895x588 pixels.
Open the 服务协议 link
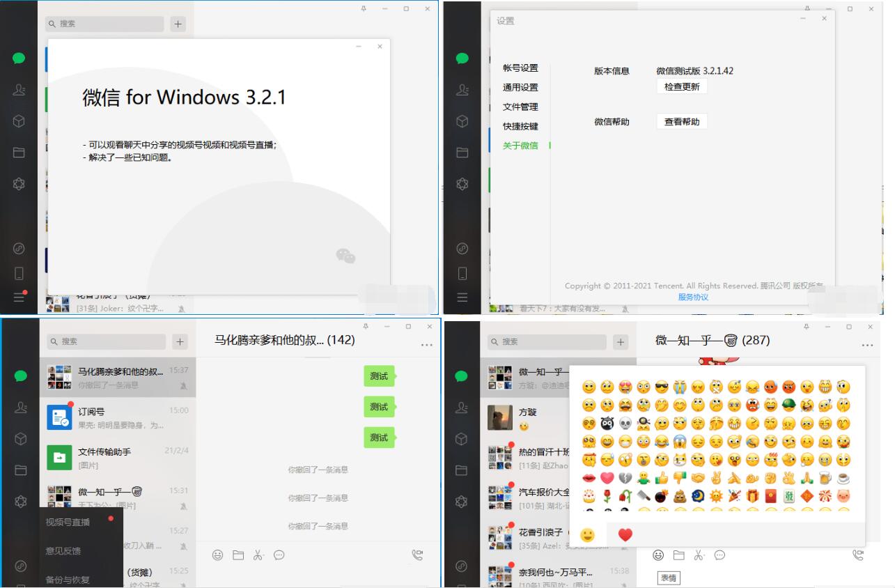coord(693,297)
